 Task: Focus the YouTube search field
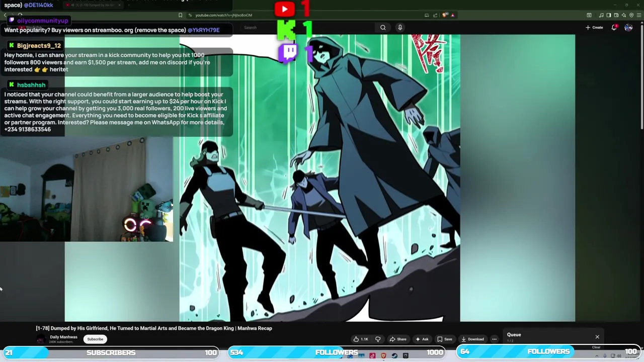pos(307,28)
